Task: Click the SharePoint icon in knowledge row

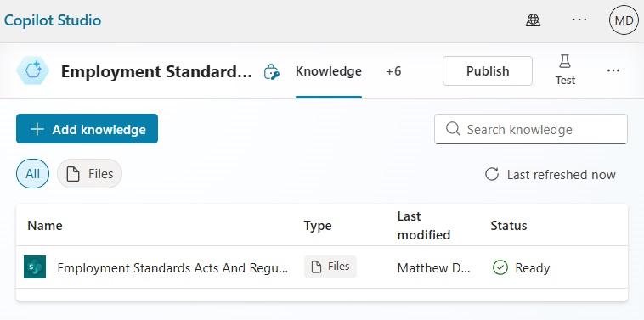Action: (35, 267)
